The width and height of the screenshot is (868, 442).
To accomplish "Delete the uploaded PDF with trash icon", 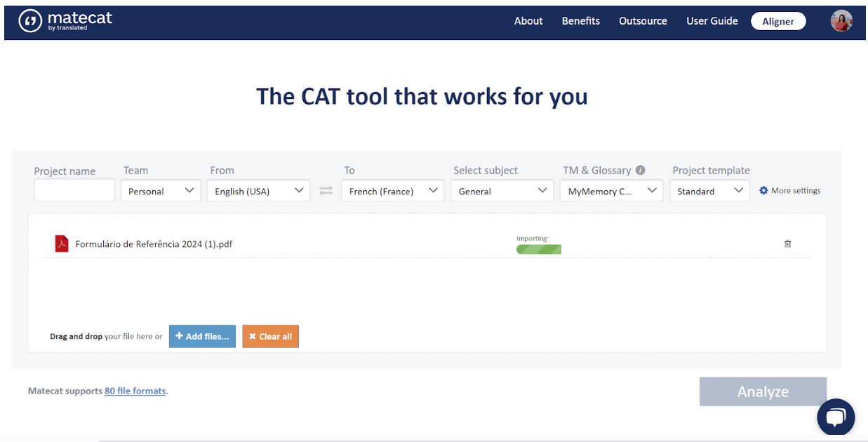I will pyautogui.click(x=787, y=243).
